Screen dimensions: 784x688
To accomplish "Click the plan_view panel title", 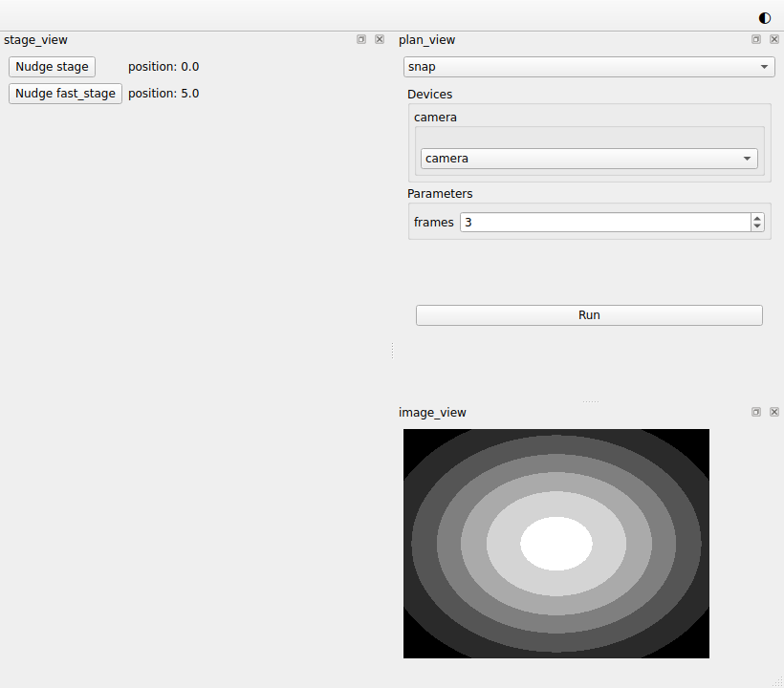I will (x=426, y=40).
